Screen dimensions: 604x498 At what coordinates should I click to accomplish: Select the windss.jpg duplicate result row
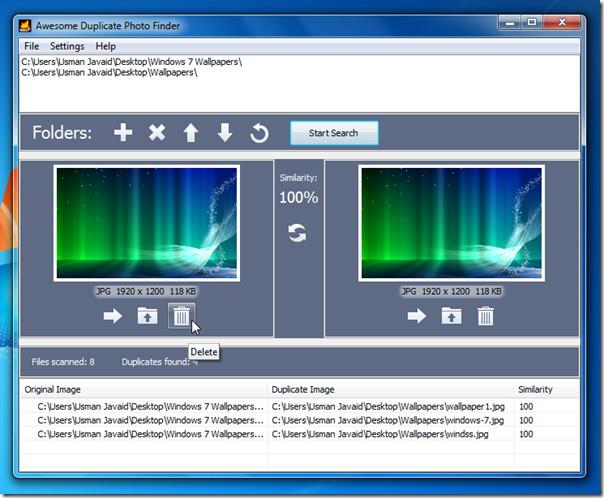pos(390,434)
